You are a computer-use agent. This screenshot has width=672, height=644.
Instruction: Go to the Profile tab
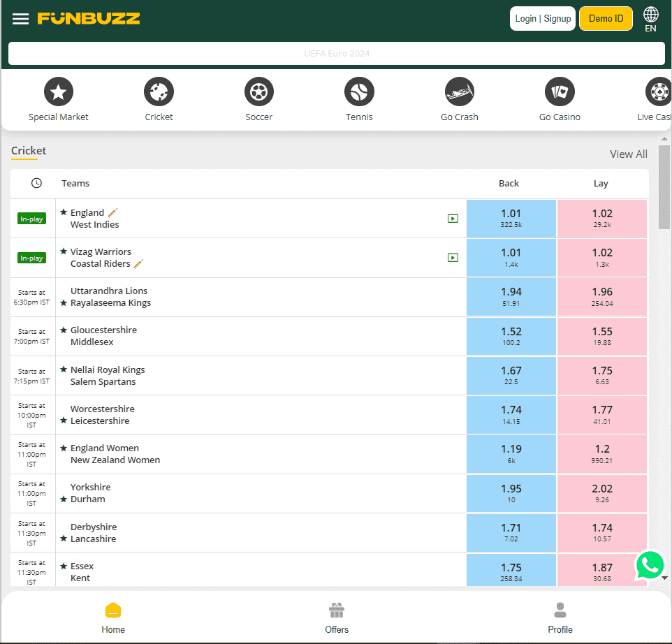560,617
